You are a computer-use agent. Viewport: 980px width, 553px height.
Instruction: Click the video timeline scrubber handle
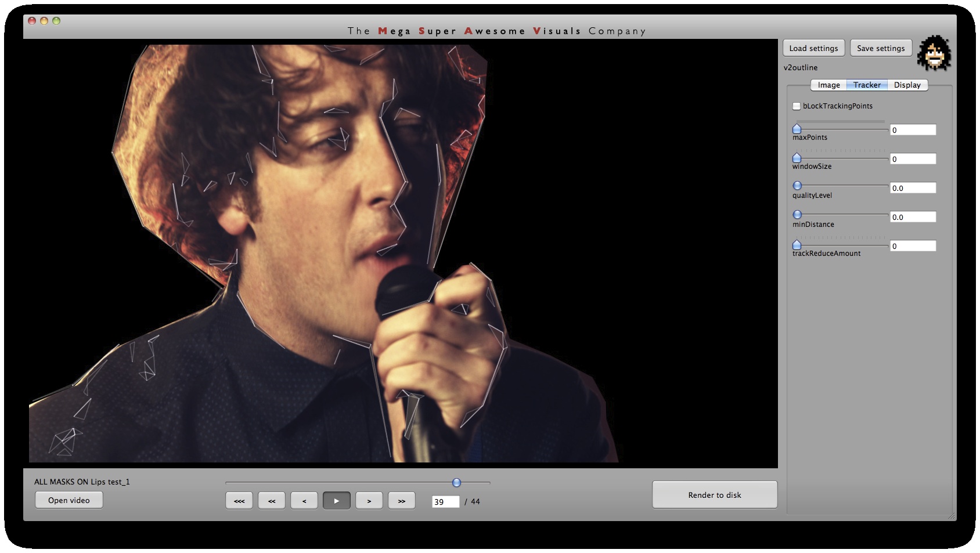[x=456, y=483]
